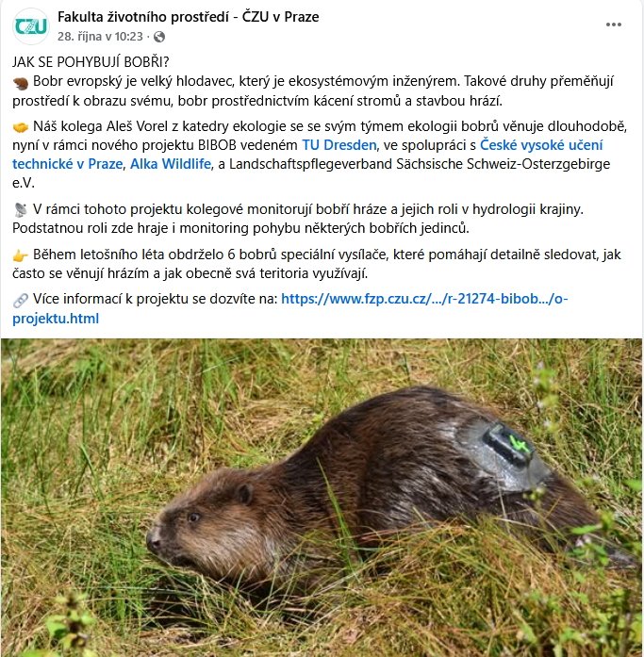Visit the Alka Wildlife page link

[x=171, y=164]
